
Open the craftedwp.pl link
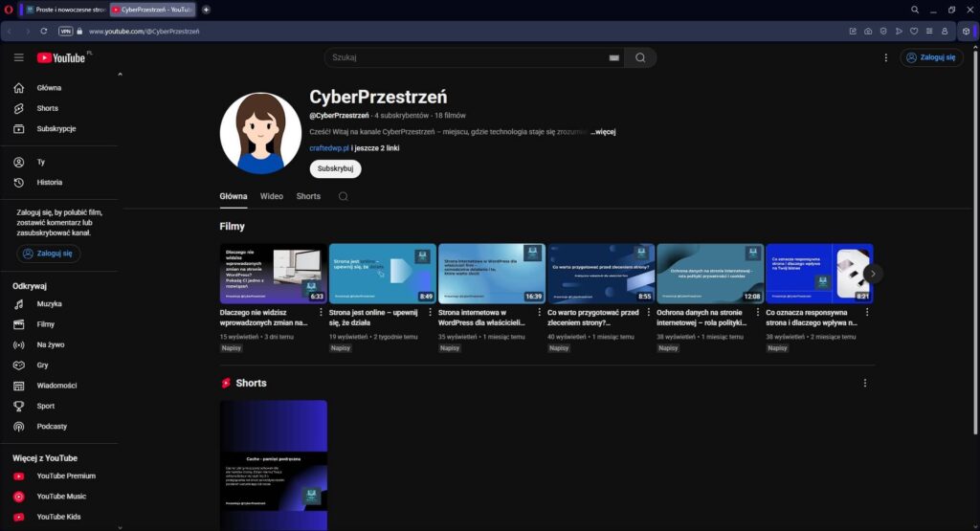point(329,148)
